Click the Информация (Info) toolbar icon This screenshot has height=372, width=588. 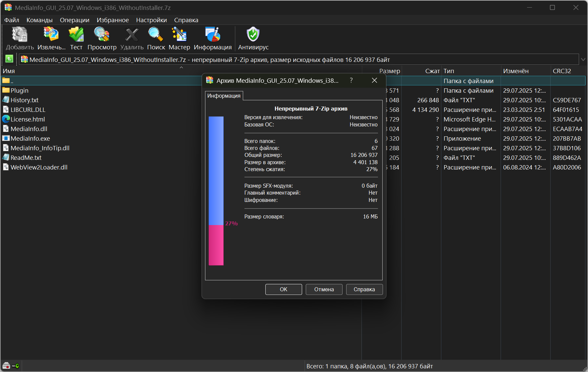213,34
